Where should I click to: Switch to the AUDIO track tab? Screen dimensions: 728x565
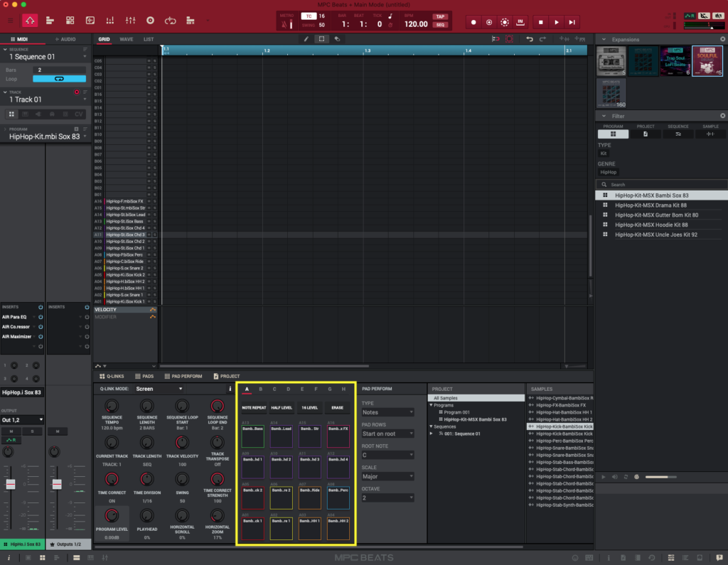(x=65, y=40)
